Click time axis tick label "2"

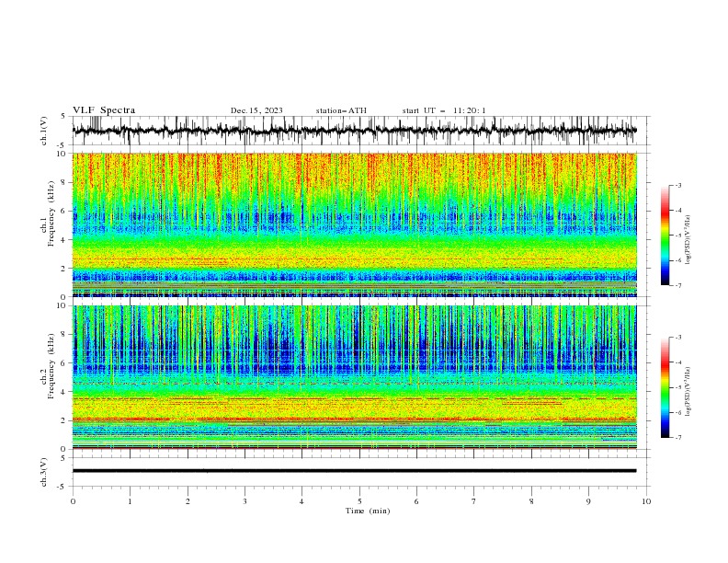tap(188, 501)
